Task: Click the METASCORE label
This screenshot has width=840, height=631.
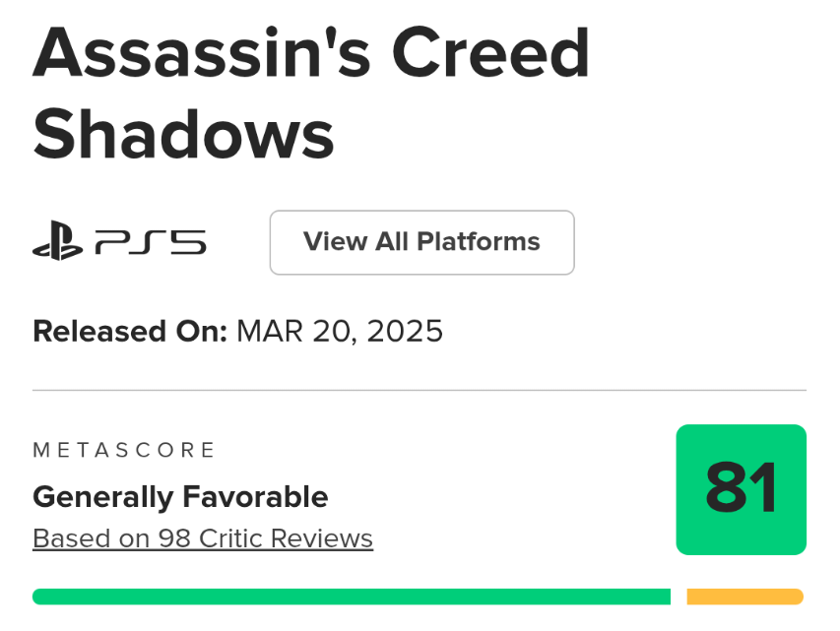Action: pyautogui.click(x=124, y=451)
